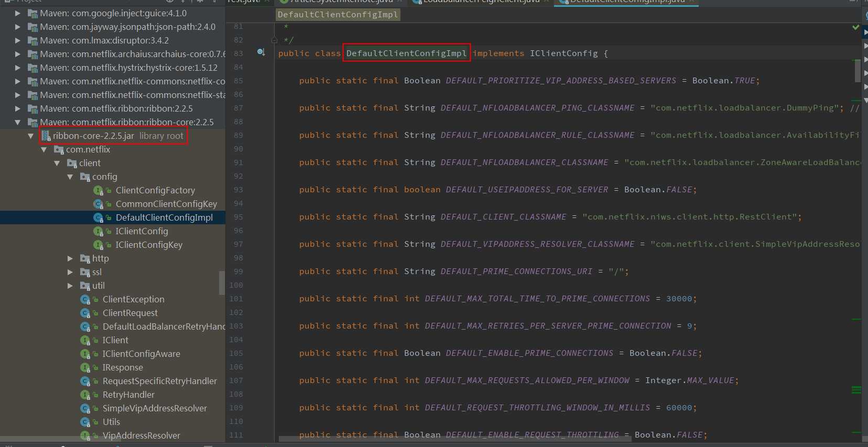Collapse the ribbon-core-2.2.5.jar library root
Screen dimensions: 868x447
(31, 136)
